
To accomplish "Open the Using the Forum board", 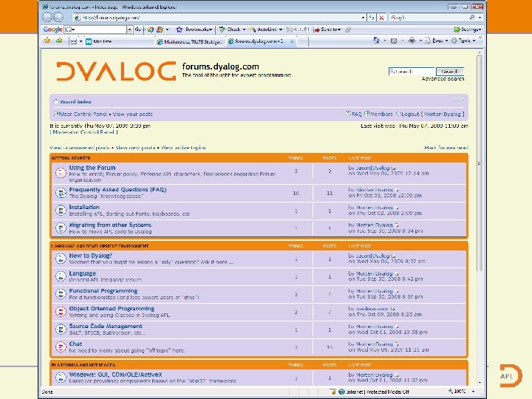I will pos(92,168).
